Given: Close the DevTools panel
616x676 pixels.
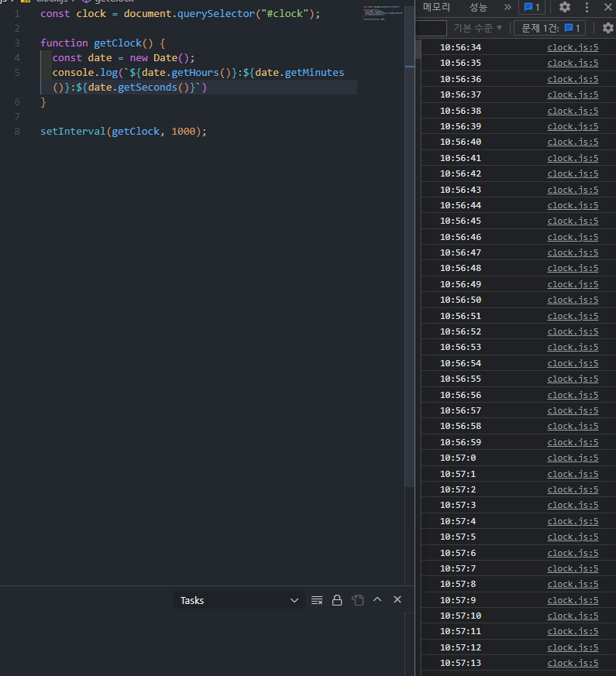Looking at the screenshot, I should pyautogui.click(x=607, y=7).
